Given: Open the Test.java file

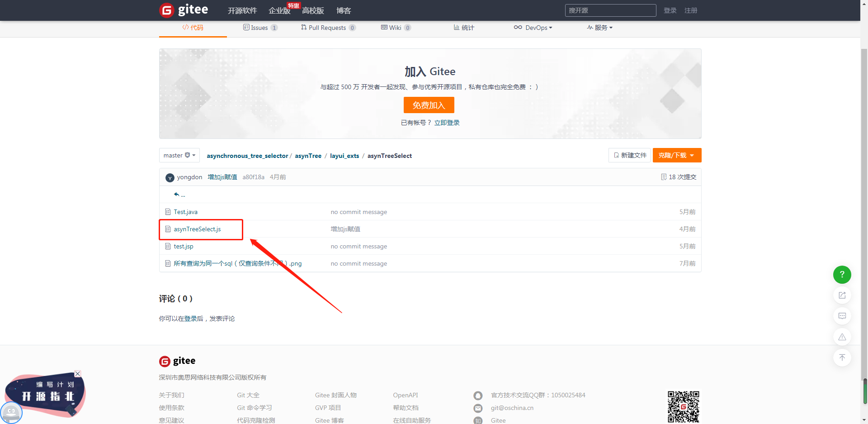Looking at the screenshot, I should [x=186, y=212].
